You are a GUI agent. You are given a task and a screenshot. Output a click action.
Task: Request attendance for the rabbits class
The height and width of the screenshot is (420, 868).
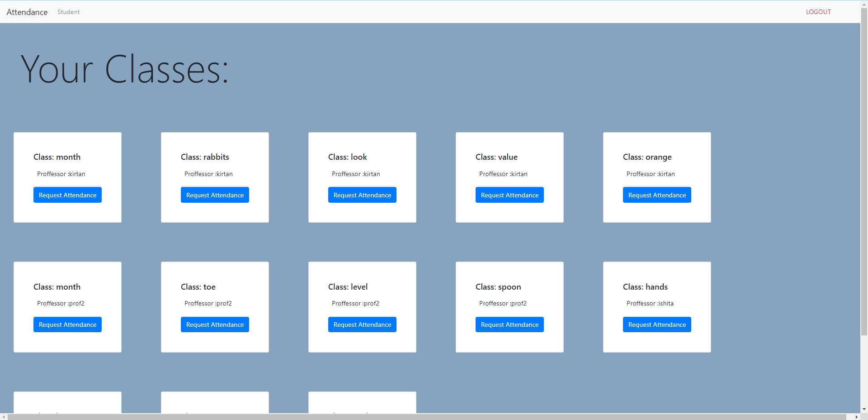[215, 195]
